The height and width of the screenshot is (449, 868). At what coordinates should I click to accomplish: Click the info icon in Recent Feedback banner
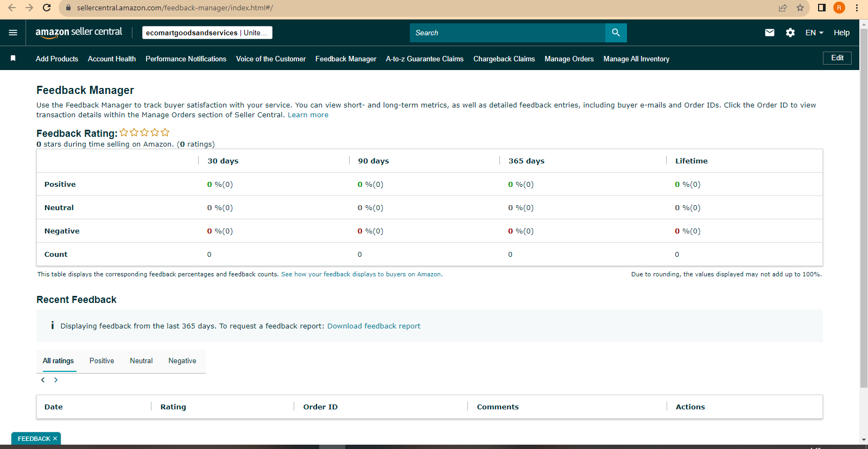[x=52, y=325]
